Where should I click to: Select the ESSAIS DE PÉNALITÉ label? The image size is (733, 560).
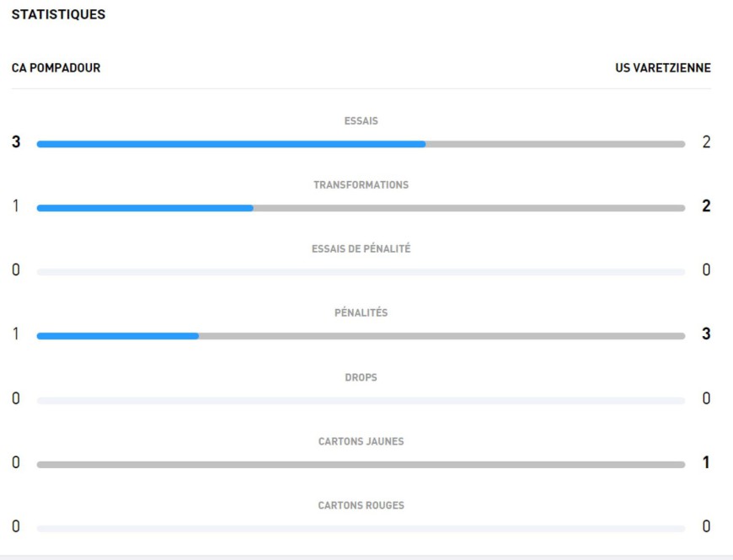pos(361,249)
